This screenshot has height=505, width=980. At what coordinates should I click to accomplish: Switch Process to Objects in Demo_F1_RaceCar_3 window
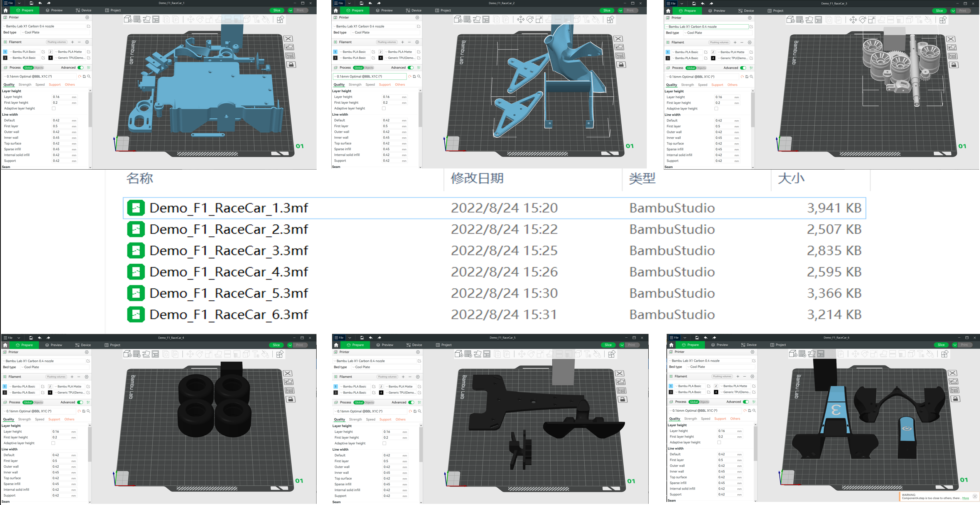tap(701, 68)
